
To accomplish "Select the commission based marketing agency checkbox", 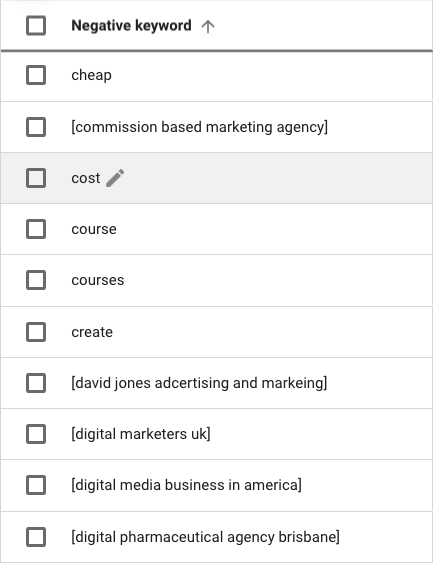I will click(x=36, y=127).
